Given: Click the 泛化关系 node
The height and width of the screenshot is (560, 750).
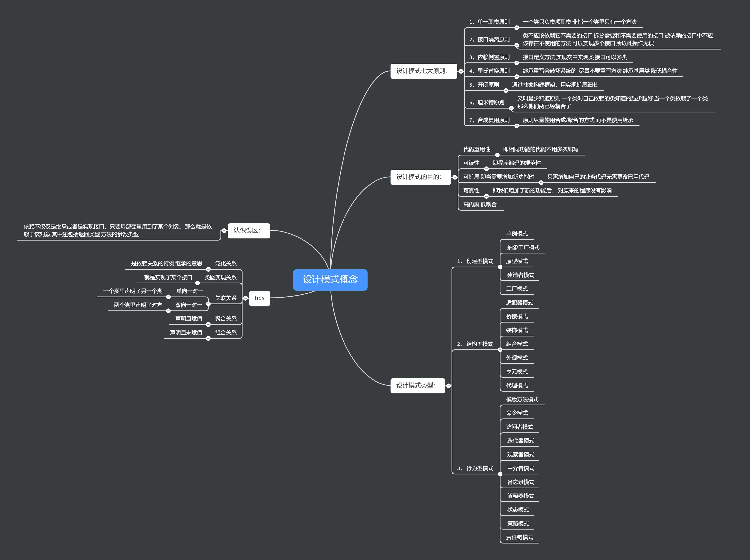Looking at the screenshot, I should (x=226, y=263).
